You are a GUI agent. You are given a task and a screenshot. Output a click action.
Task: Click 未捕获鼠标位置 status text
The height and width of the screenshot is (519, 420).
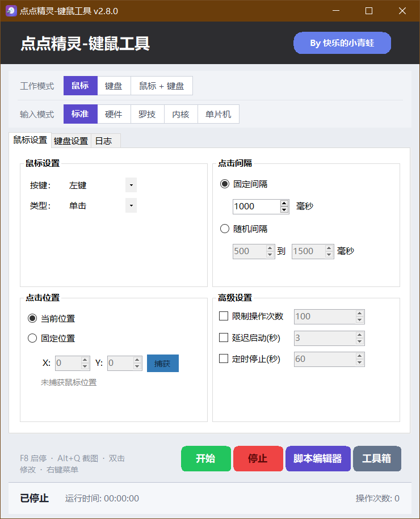tap(69, 383)
